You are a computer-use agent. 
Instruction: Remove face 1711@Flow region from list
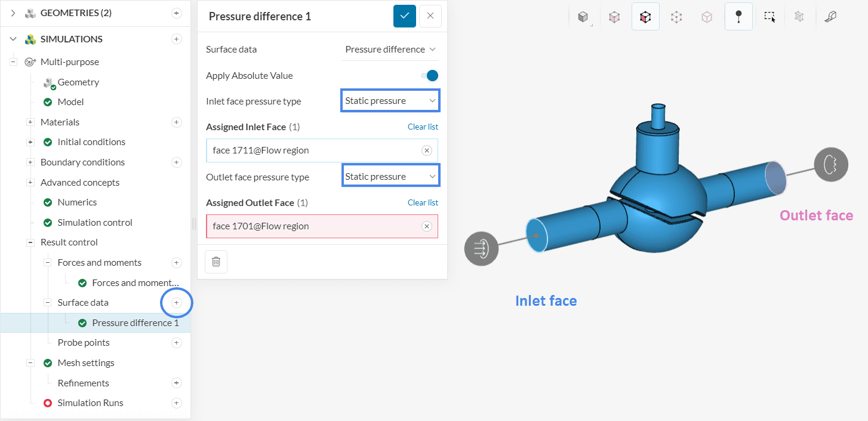point(426,150)
